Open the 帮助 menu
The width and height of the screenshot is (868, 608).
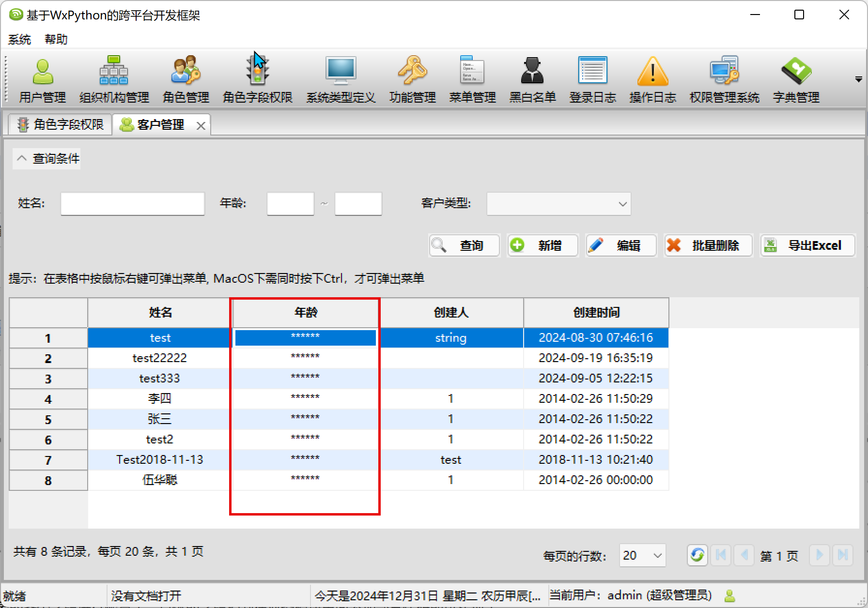56,39
